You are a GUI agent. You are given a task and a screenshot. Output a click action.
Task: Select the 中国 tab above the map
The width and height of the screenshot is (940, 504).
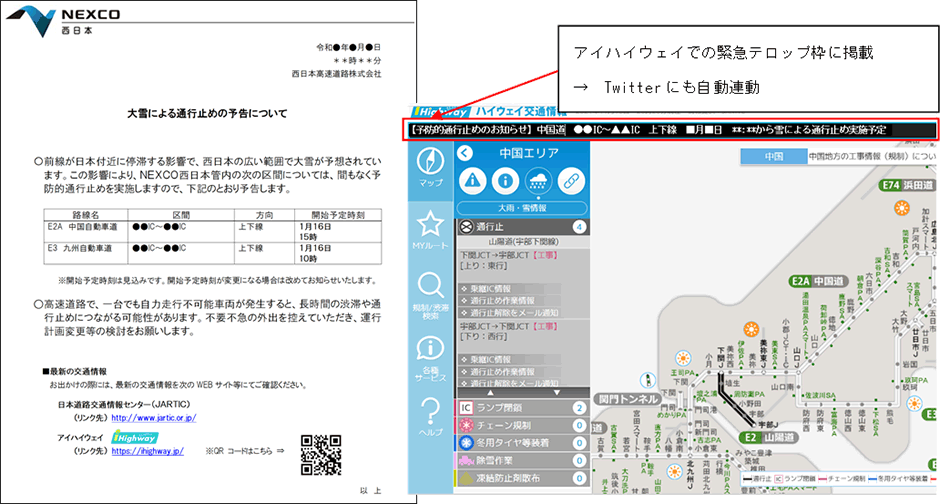click(x=774, y=156)
